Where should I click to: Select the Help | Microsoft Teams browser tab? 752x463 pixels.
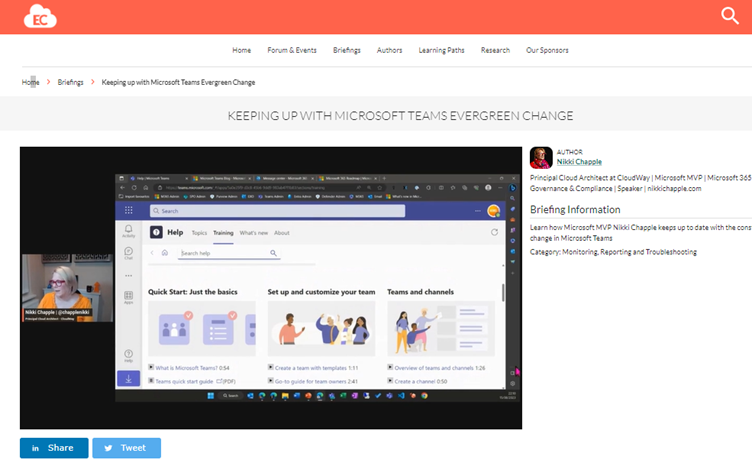[x=157, y=178]
